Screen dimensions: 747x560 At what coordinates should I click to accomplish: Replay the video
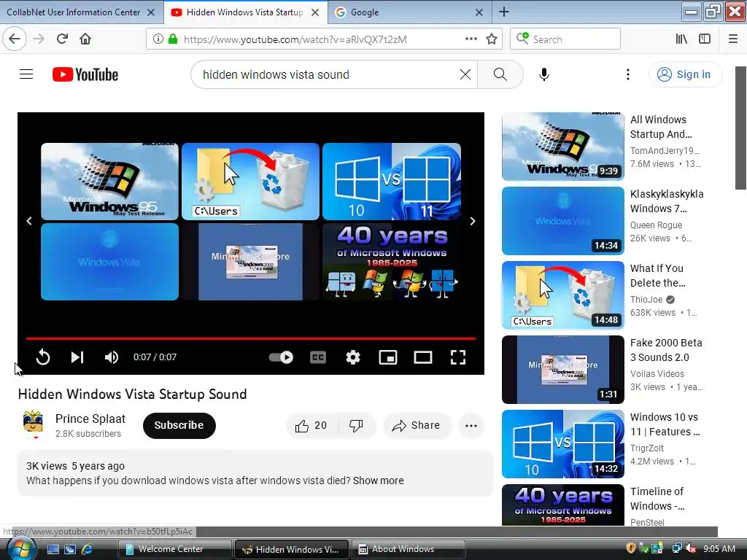click(43, 357)
